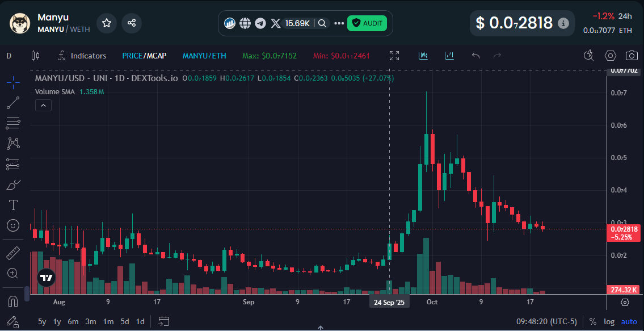Open the AUDIT button
This screenshot has height=331, width=644.
[367, 23]
